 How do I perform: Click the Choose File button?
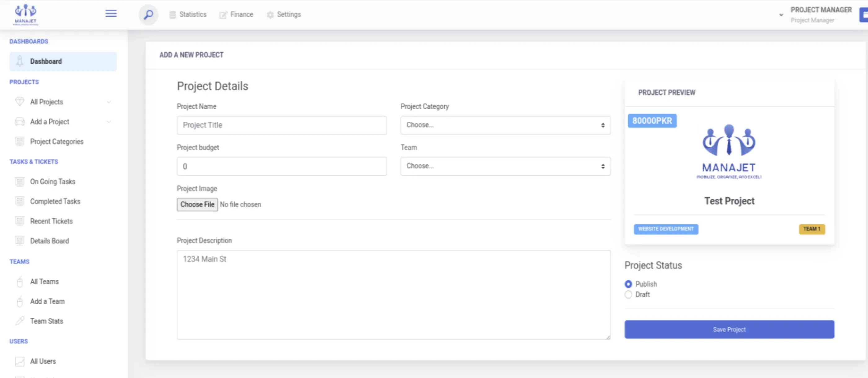click(x=197, y=204)
